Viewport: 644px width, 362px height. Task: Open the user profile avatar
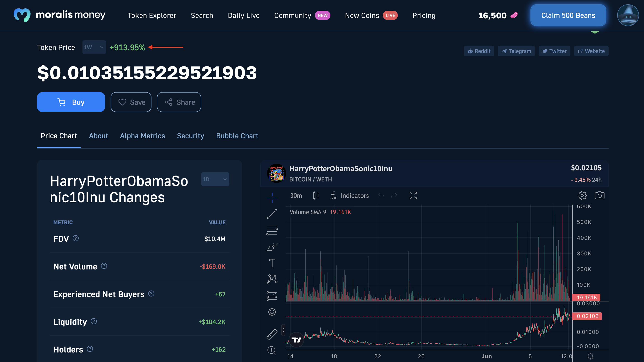click(628, 15)
